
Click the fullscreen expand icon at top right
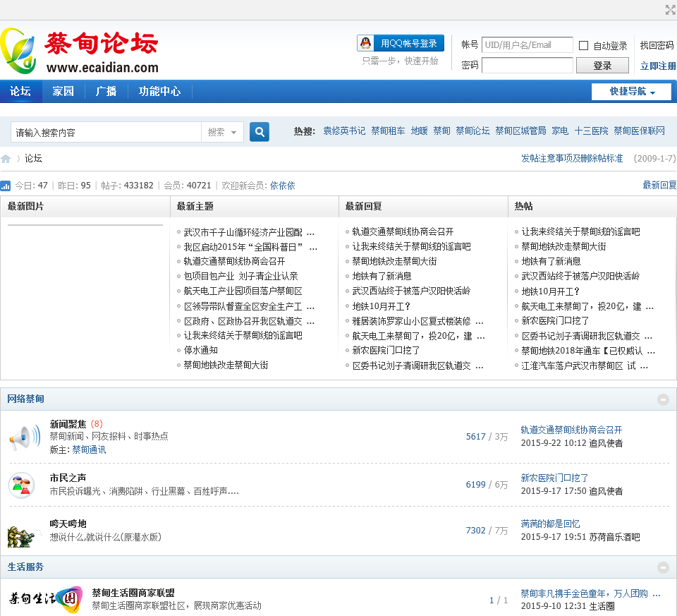click(671, 9)
